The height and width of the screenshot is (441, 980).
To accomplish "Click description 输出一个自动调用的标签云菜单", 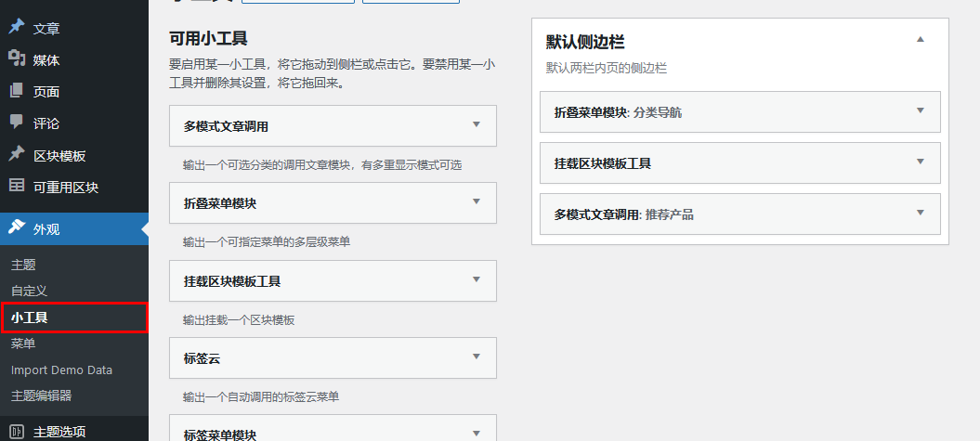I will point(261,396).
